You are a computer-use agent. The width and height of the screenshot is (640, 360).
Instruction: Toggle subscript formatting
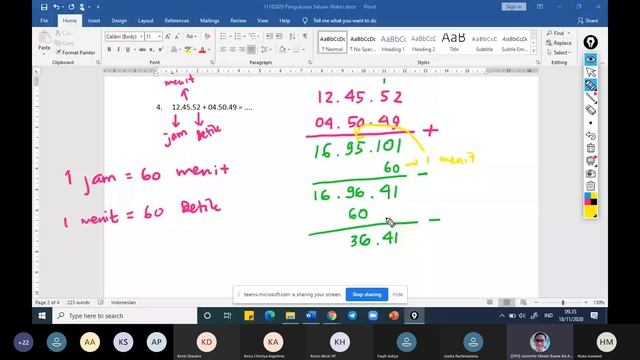coord(151,49)
